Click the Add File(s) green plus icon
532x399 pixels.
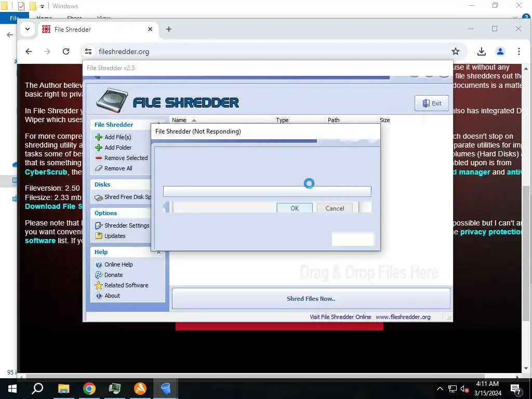(98, 137)
